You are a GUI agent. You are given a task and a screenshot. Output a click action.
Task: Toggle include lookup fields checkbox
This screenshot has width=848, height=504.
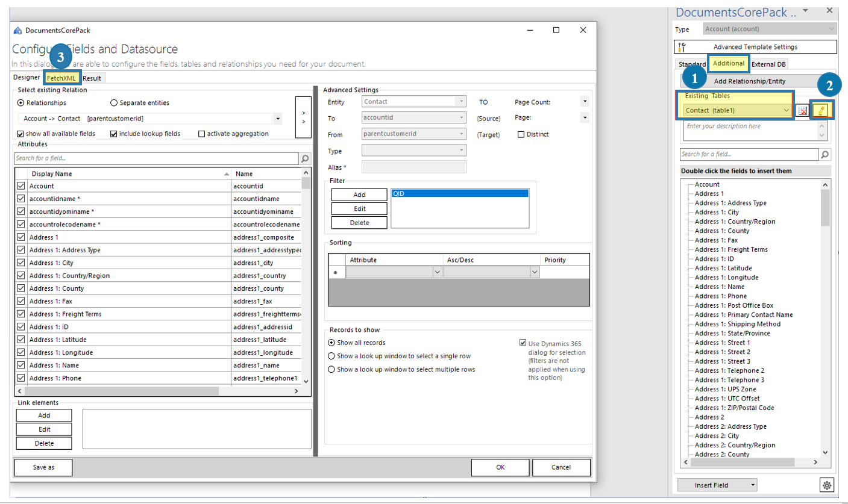coord(114,134)
